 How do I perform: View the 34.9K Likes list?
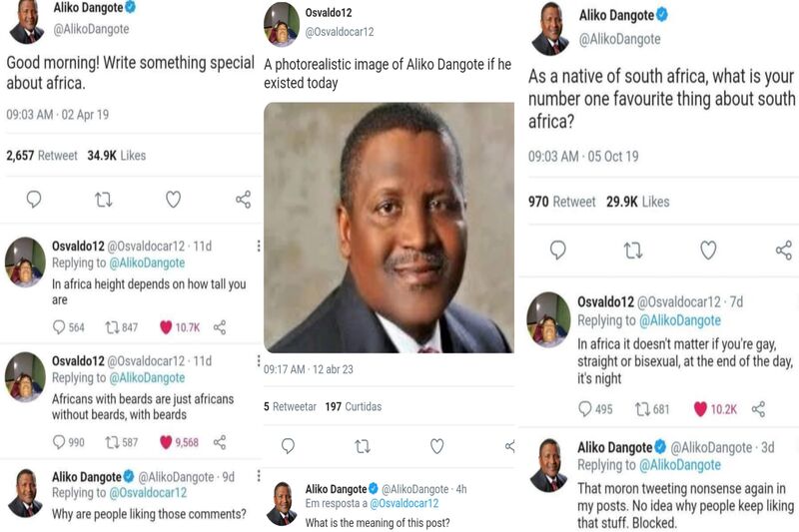point(116,156)
